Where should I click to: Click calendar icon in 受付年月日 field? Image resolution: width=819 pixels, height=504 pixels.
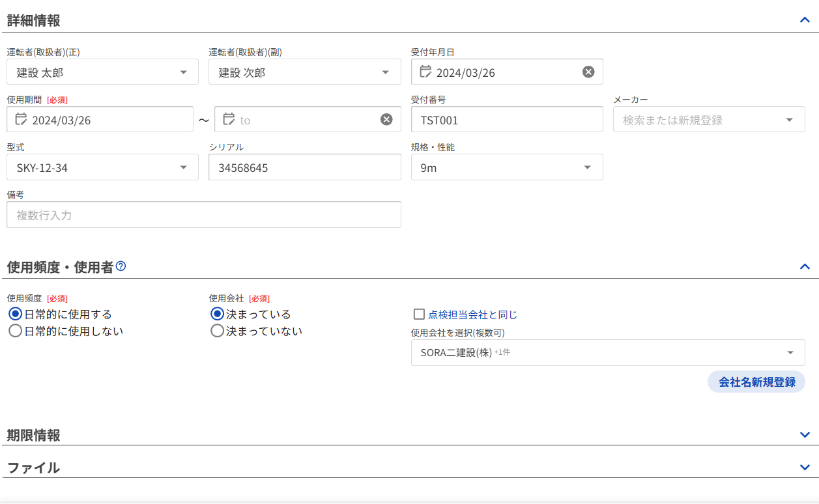click(x=425, y=72)
